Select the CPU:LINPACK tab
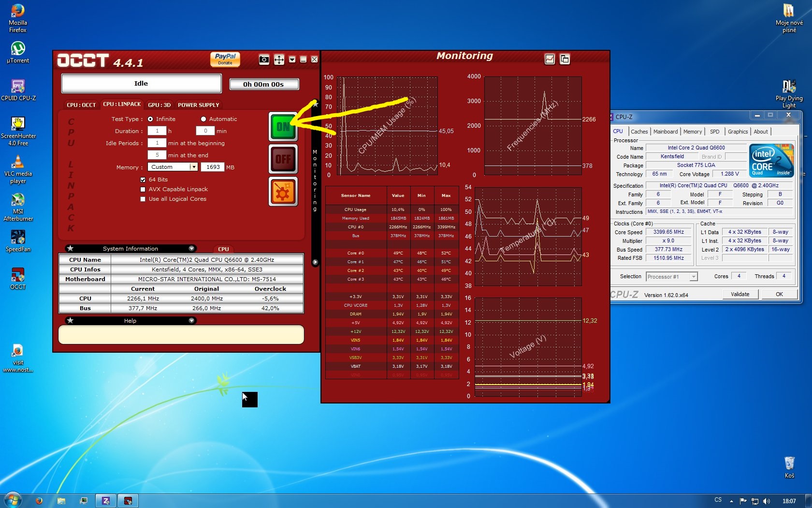The height and width of the screenshot is (508, 812). 122,104
